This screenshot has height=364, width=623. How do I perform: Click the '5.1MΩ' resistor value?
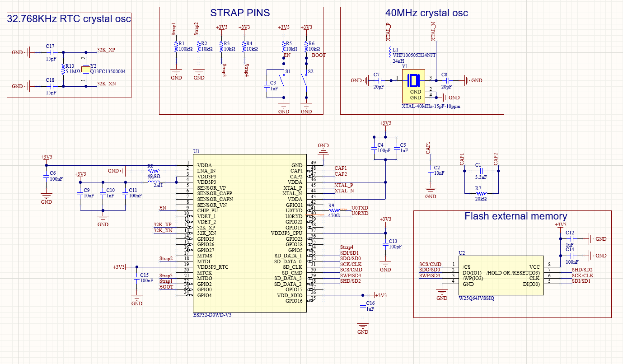(73, 71)
